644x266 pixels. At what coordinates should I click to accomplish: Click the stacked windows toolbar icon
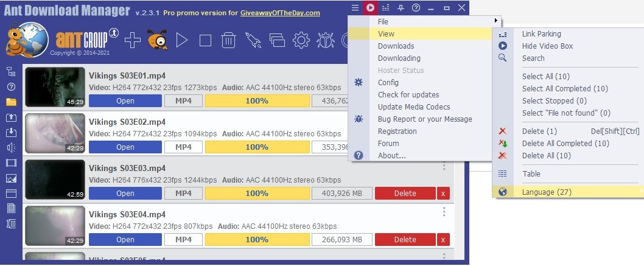277,40
